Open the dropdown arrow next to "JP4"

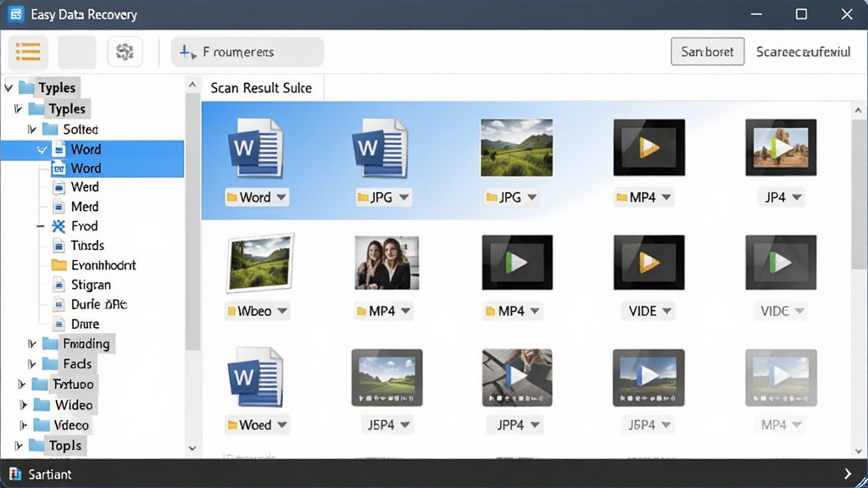pyautogui.click(x=797, y=197)
